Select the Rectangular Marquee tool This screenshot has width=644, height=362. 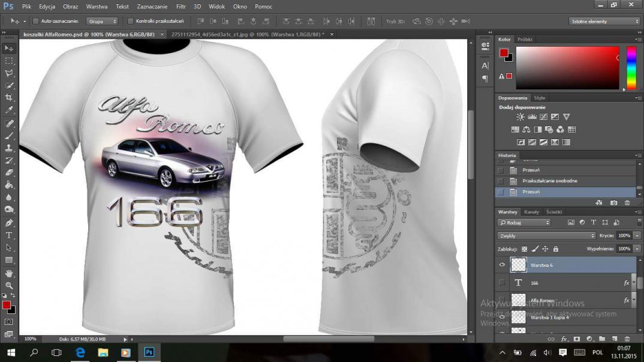[x=8, y=61]
